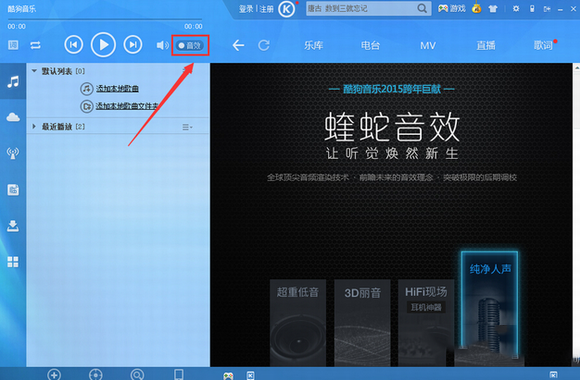Open the 歌词 lyrics tab
Image resolution: width=580 pixels, height=380 pixels.
click(x=543, y=46)
